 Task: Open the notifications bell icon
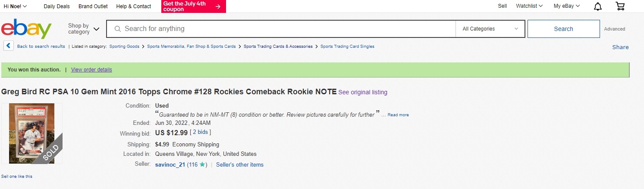[598, 6]
